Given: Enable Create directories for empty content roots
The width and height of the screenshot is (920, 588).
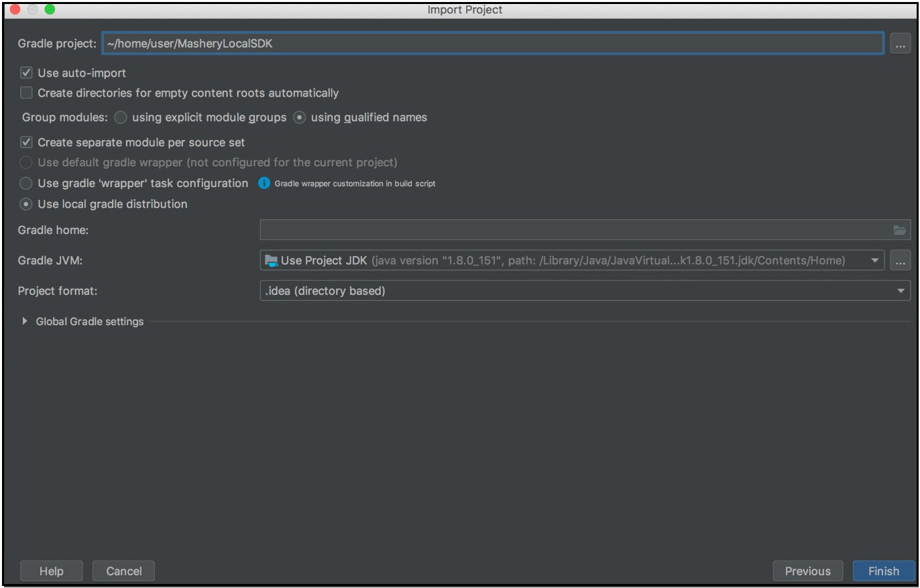Looking at the screenshot, I should pyautogui.click(x=27, y=93).
